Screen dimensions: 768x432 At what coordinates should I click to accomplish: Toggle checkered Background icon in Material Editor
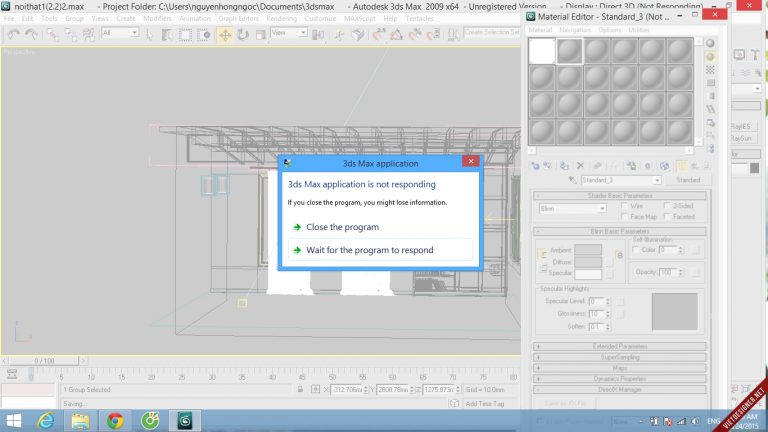(x=710, y=70)
